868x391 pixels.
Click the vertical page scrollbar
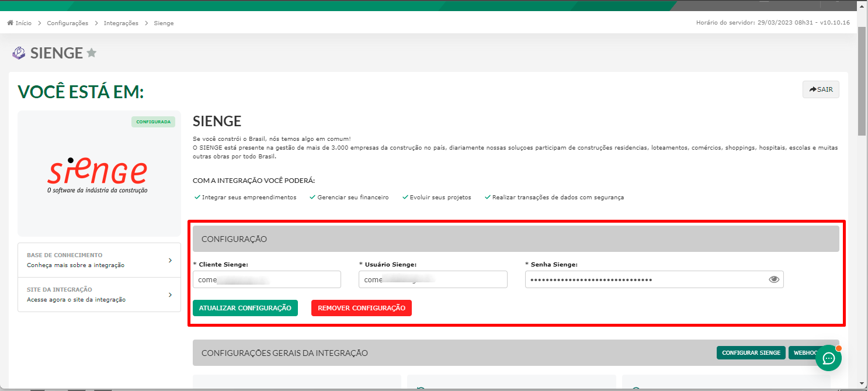click(862, 81)
